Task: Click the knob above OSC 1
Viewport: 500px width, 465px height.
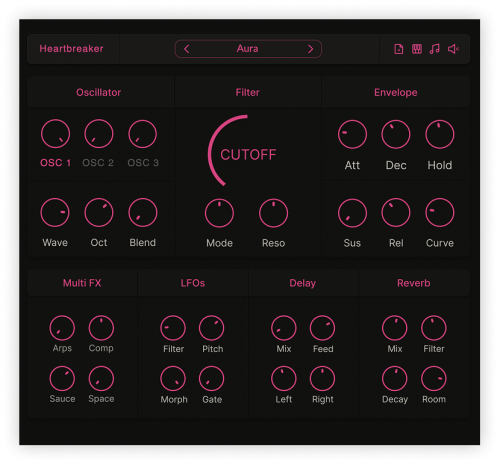Action: click(x=55, y=134)
